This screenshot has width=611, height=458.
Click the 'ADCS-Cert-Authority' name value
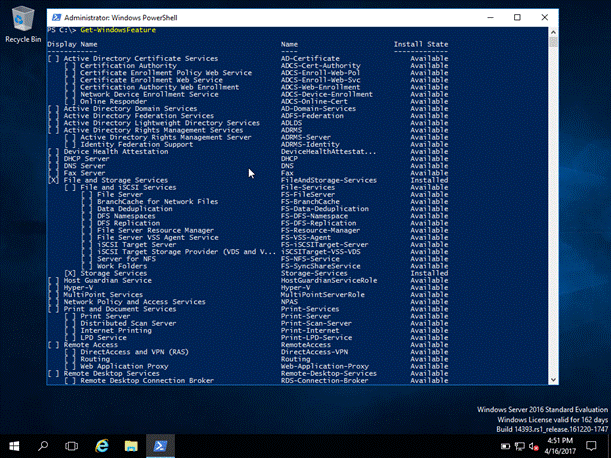coord(321,66)
